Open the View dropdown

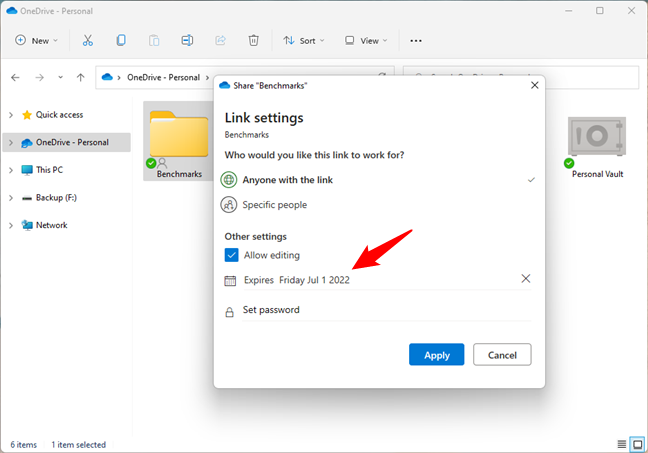366,41
